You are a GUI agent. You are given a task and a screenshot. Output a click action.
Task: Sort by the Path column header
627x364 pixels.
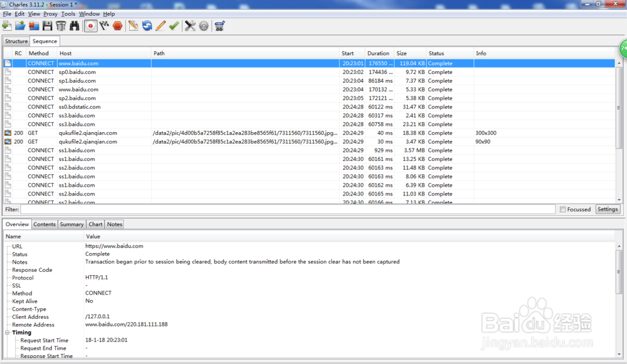[x=245, y=53]
